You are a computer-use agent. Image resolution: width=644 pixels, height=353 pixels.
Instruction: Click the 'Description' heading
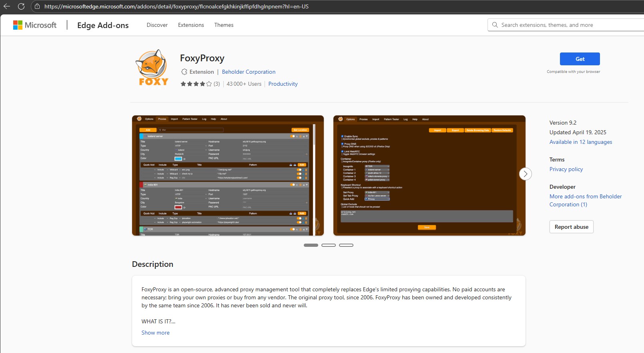[152, 264]
